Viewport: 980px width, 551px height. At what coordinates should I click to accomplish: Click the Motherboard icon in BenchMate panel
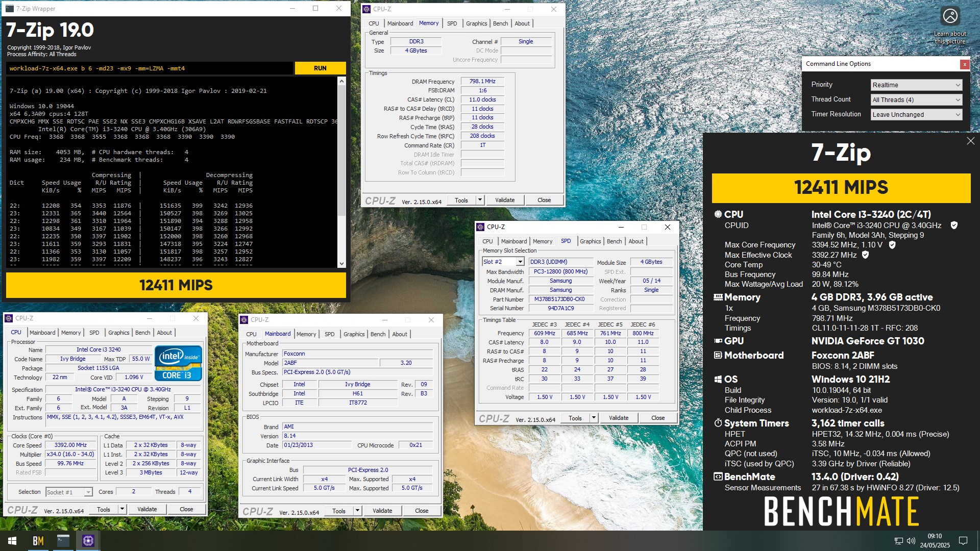pyautogui.click(x=718, y=355)
